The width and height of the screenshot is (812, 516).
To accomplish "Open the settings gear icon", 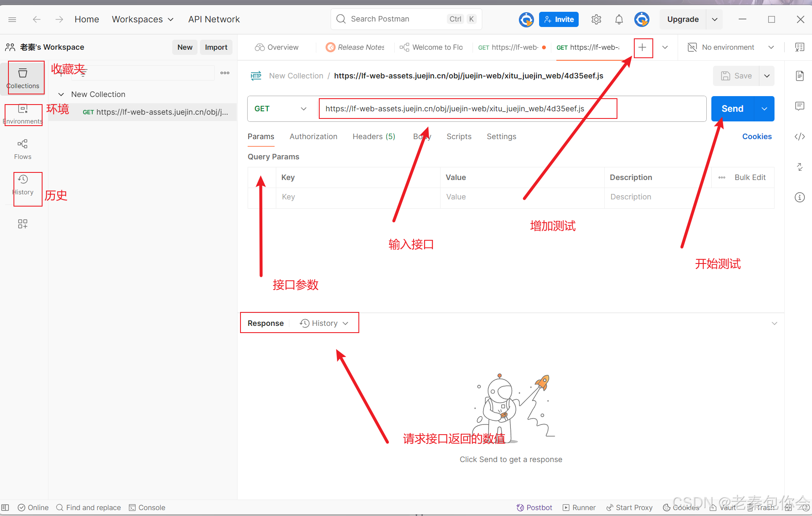I will click(x=596, y=19).
